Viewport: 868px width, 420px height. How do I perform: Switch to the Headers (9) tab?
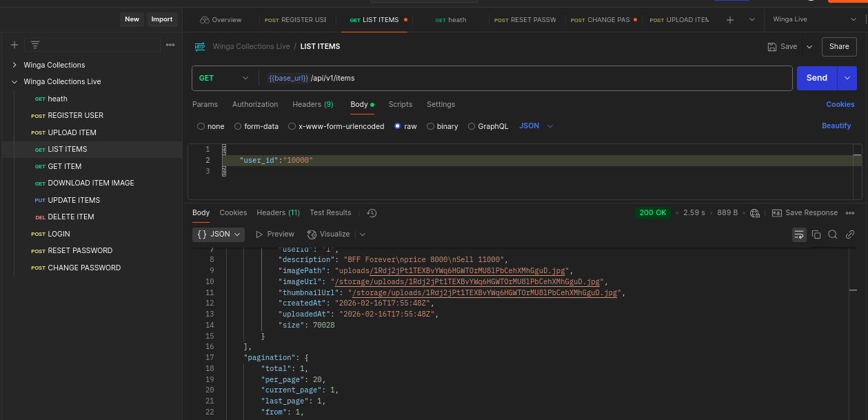pyautogui.click(x=312, y=104)
